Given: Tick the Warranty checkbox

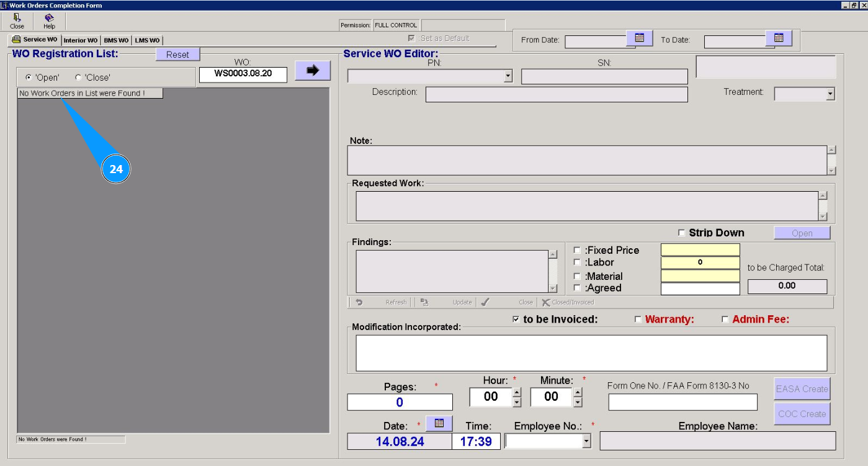Looking at the screenshot, I should (x=638, y=320).
